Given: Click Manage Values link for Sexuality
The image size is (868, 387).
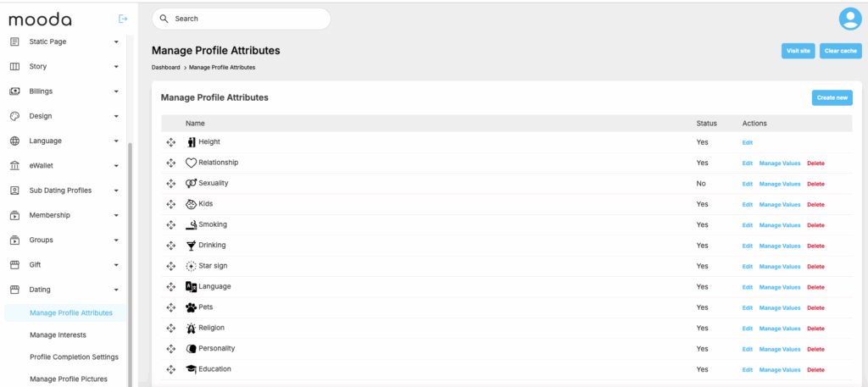Looking at the screenshot, I should [779, 184].
